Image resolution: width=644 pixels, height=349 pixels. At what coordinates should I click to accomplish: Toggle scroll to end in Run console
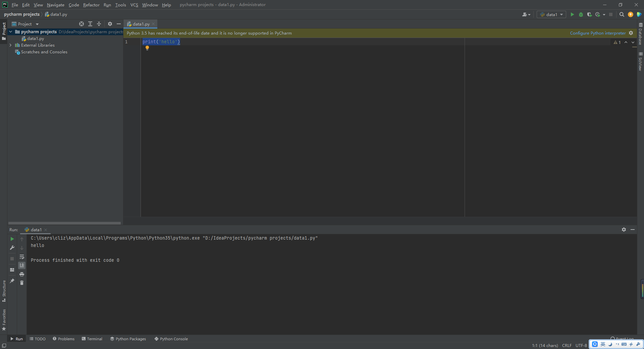[x=22, y=265]
